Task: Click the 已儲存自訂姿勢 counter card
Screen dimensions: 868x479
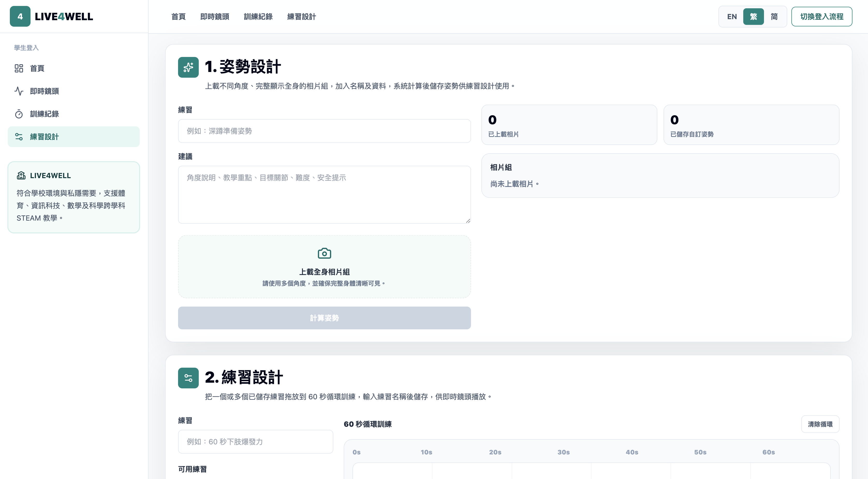Action: (752, 125)
